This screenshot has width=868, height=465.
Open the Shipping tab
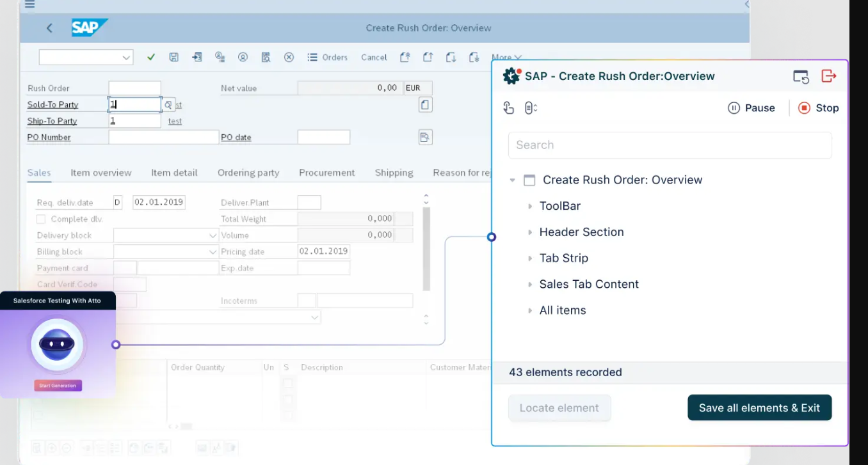pyautogui.click(x=394, y=173)
